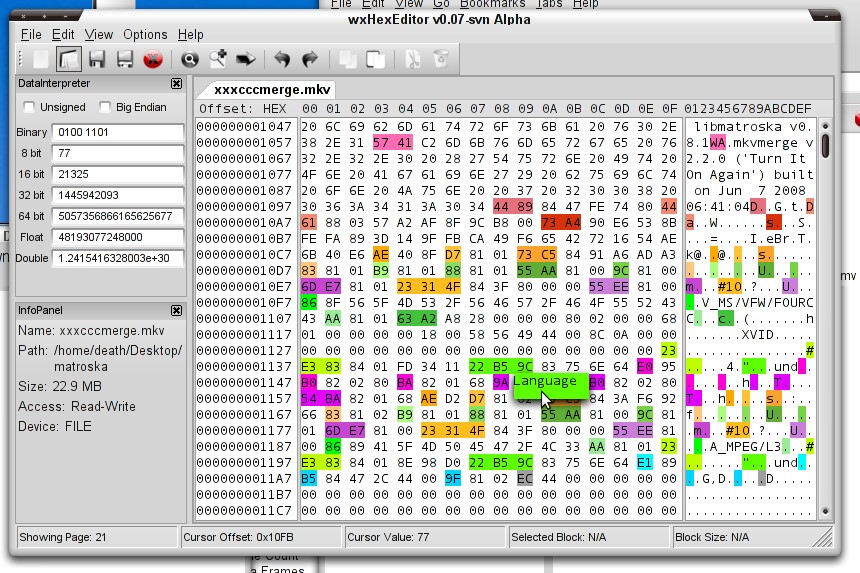
Task: Close the file with red X icon
Action: coord(153,59)
